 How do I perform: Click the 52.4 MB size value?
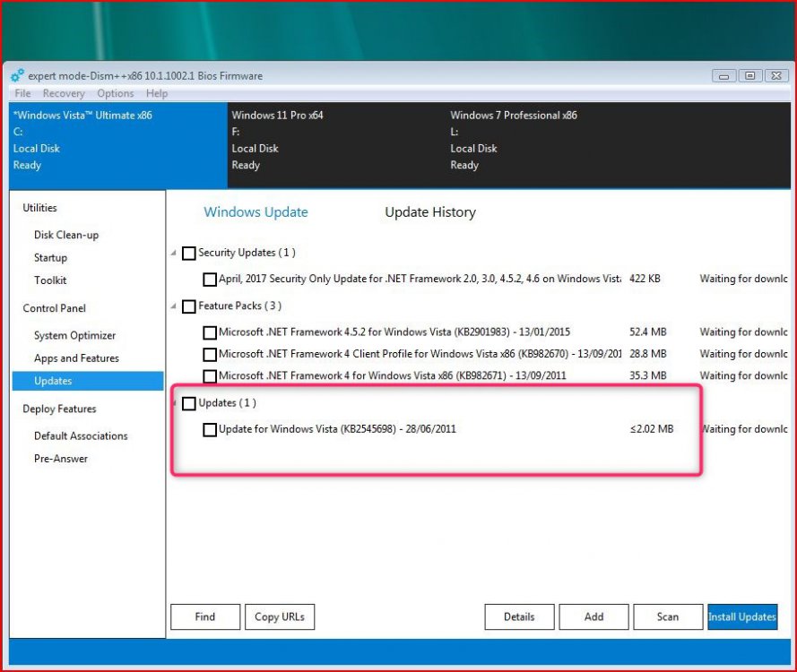click(648, 332)
